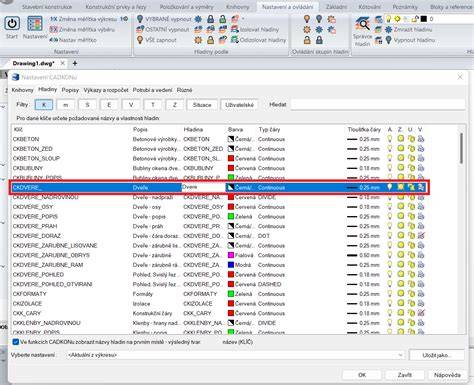Click top-row blue padlock in Hladiny podle

[x=210, y=19]
